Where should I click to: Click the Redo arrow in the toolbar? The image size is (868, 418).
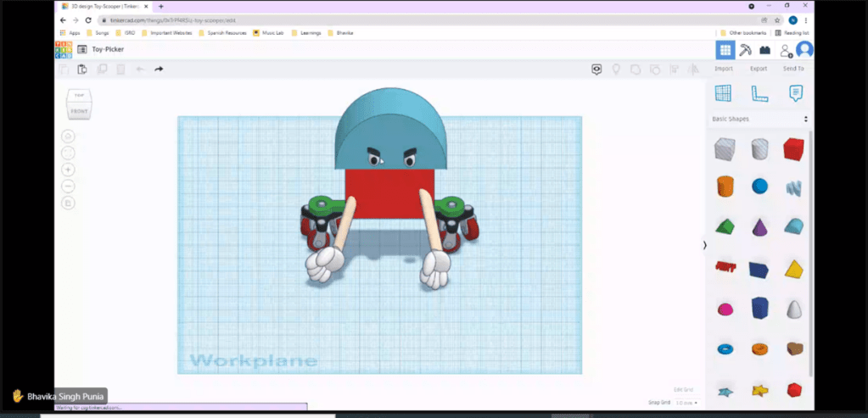[x=159, y=70]
